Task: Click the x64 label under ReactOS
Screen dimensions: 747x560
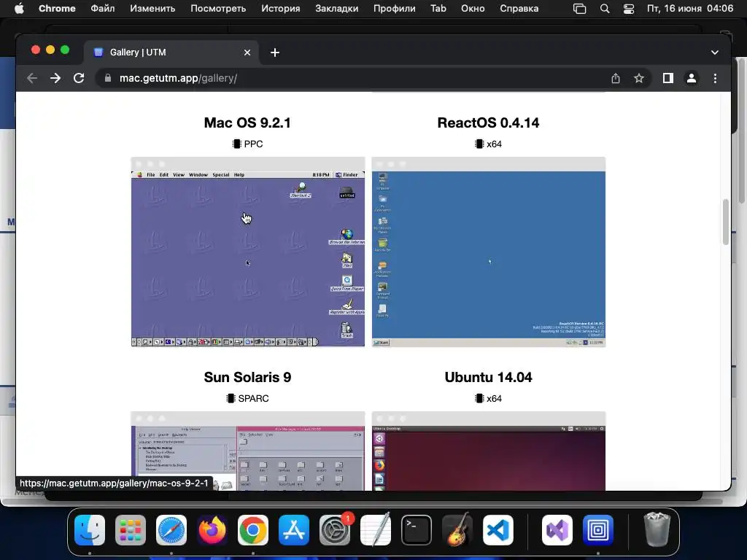Action: 488,144
